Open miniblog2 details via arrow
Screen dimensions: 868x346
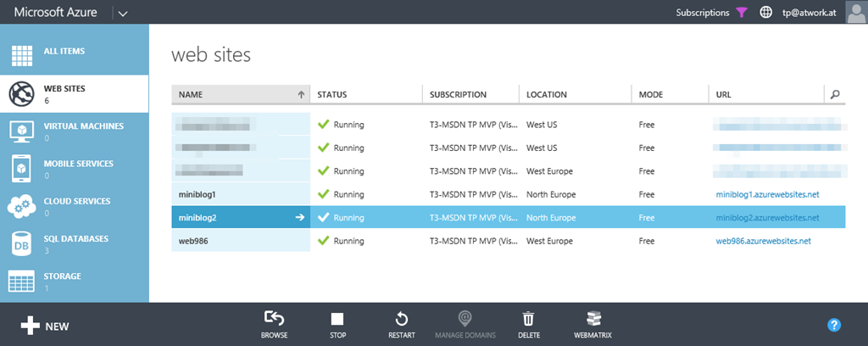click(x=299, y=218)
